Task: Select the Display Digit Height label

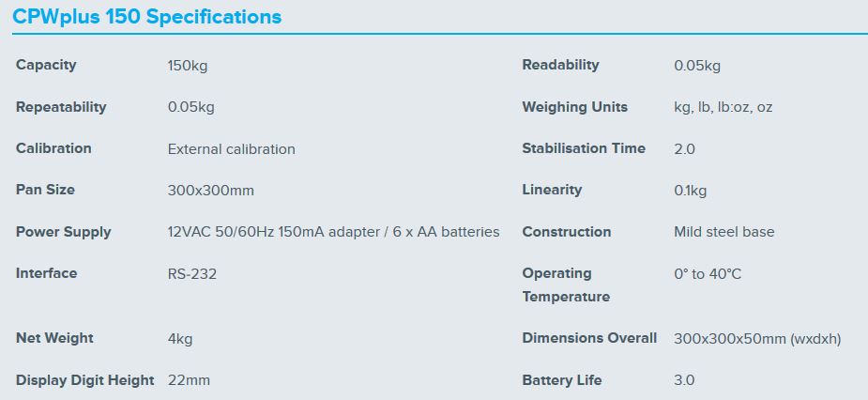Action: 84,380
